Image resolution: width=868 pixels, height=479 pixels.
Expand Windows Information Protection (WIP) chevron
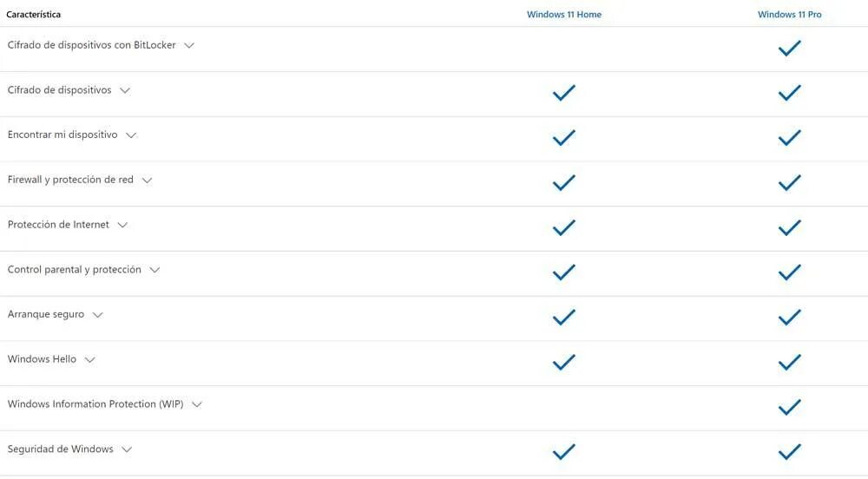pyautogui.click(x=196, y=404)
